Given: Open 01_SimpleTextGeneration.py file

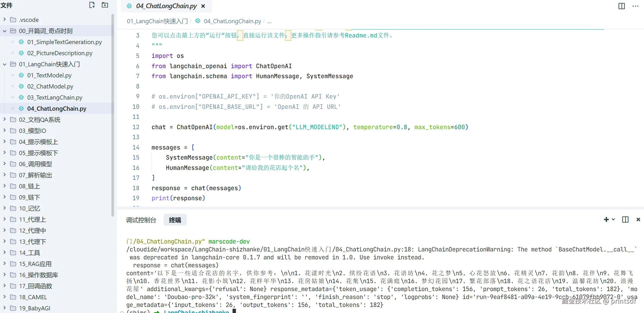Looking at the screenshot, I should (64, 42).
